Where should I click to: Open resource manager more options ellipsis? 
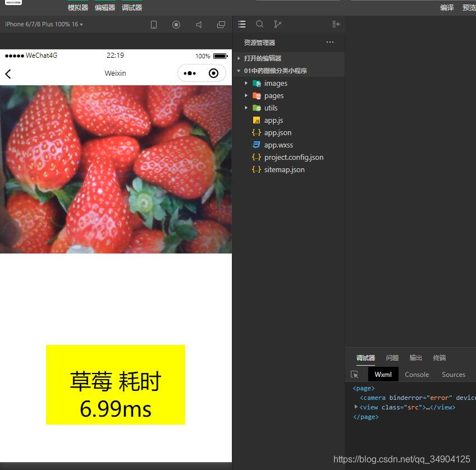coord(330,42)
